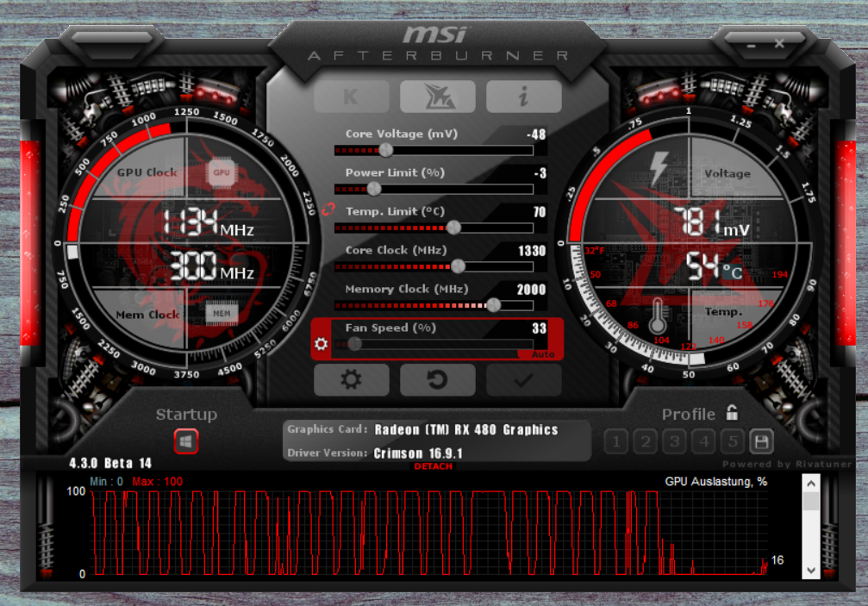The width and height of the screenshot is (868, 606).
Task: Click the graph scrollbar up arrow
Action: (x=811, y=484)
